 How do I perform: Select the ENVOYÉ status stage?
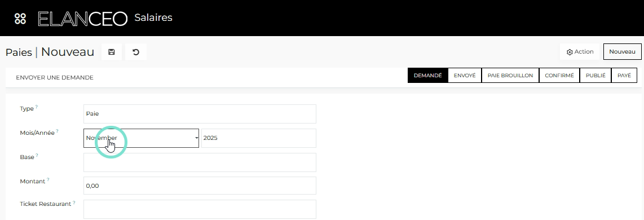[465, 76]
